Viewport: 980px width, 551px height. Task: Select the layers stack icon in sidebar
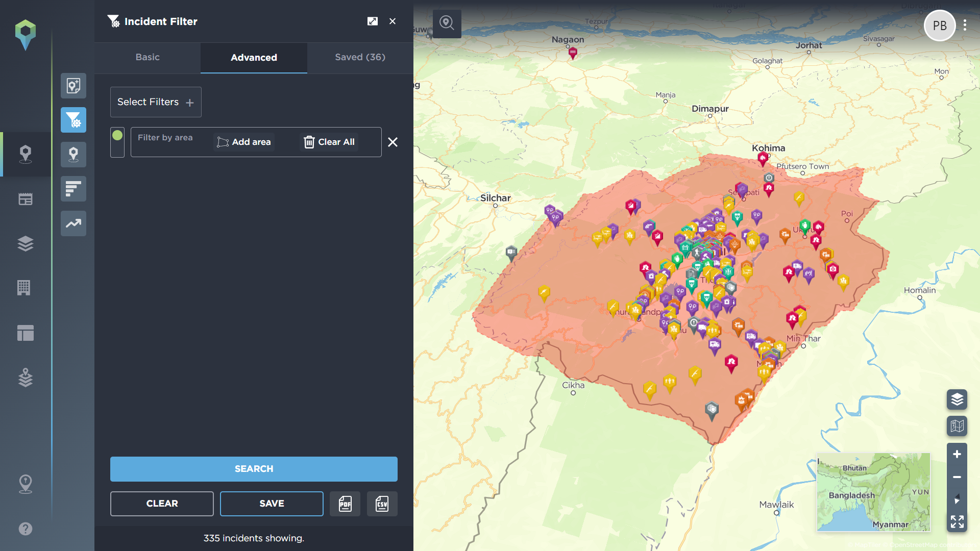coord(25,243)
